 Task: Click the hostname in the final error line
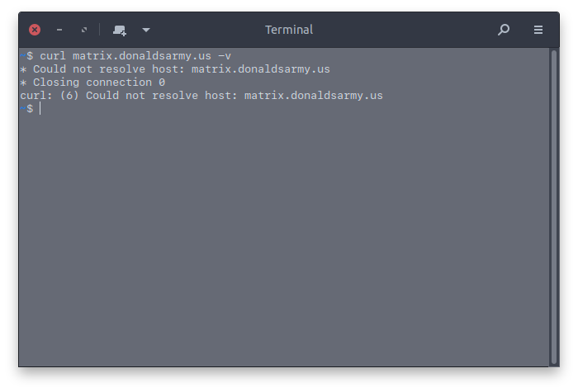pyautogui.click(x=314, y=96)
